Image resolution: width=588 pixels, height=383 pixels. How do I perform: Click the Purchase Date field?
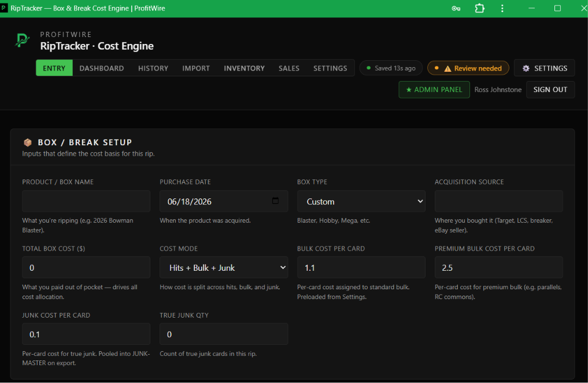coord(224,201)
